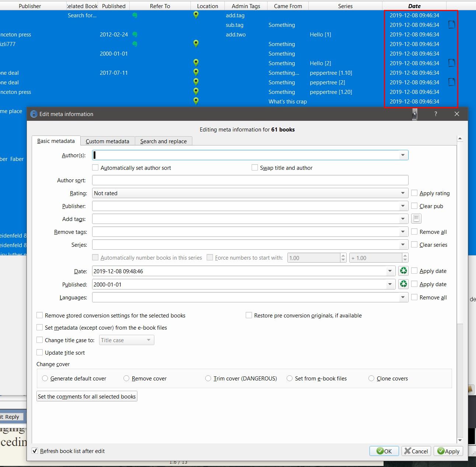The image size is (476, 467).
Task: Click the location pin in the add.tag row
Action: pyautogui.click(x=196, y=15)
